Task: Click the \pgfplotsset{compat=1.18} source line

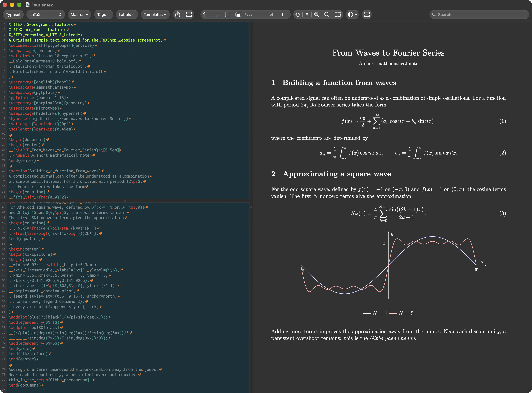Action: pos(37,98)
